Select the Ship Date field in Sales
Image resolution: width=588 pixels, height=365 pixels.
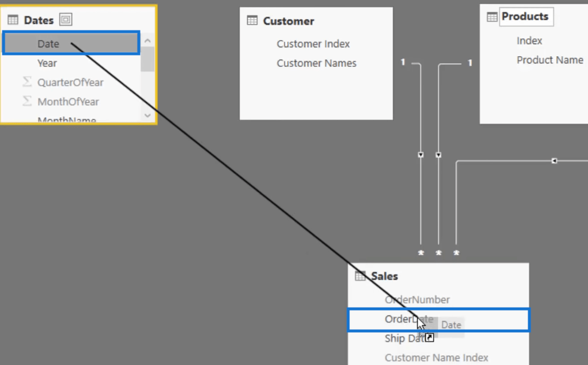(409, 339)
